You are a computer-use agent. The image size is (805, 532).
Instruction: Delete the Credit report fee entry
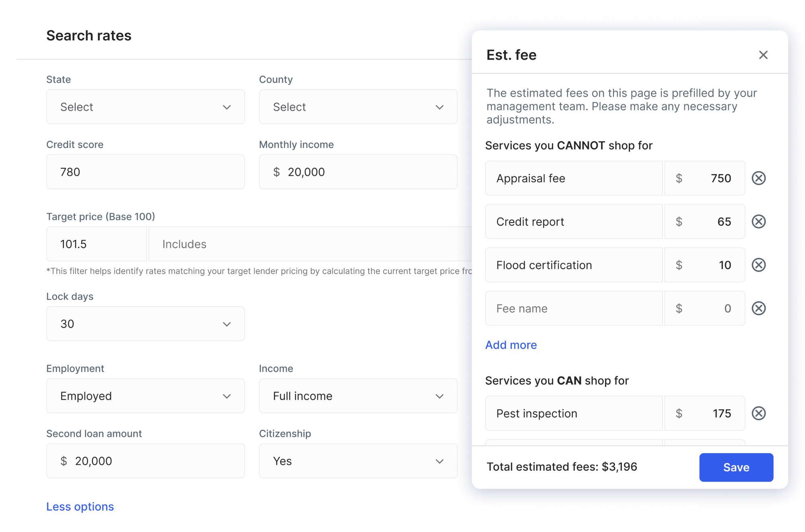[x=758, y=222]
